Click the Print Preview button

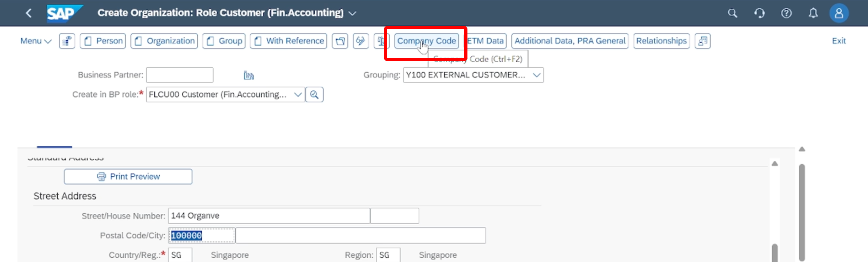pos(128,177)
